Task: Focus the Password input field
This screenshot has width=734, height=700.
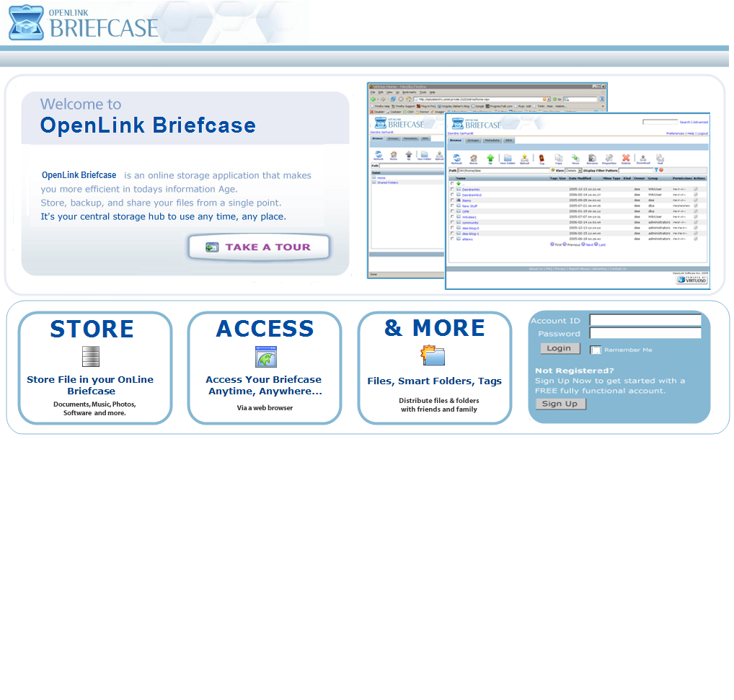Action: (645, 333)
